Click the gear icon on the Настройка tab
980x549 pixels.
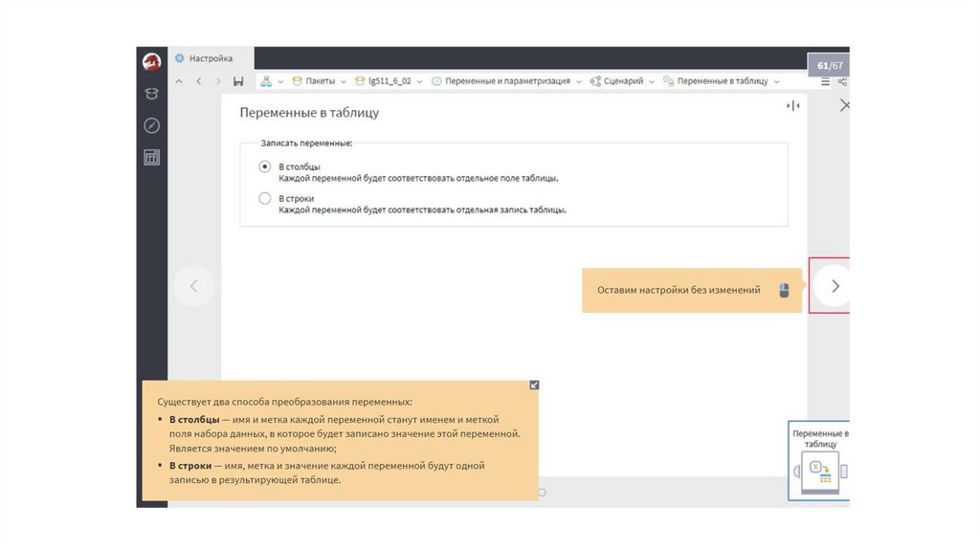click(180, 58)
